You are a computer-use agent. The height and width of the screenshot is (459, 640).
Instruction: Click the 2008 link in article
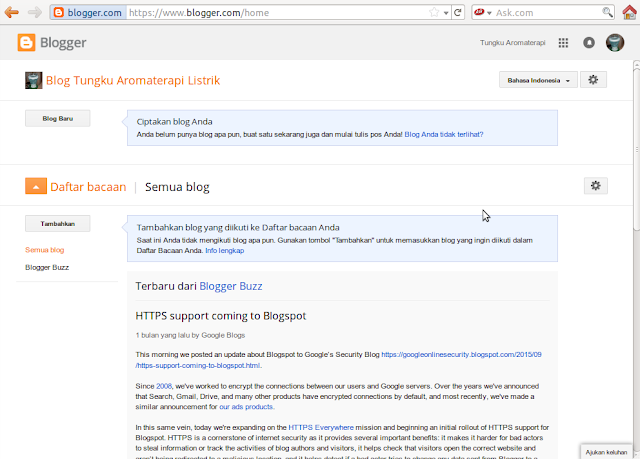[164, 386]
